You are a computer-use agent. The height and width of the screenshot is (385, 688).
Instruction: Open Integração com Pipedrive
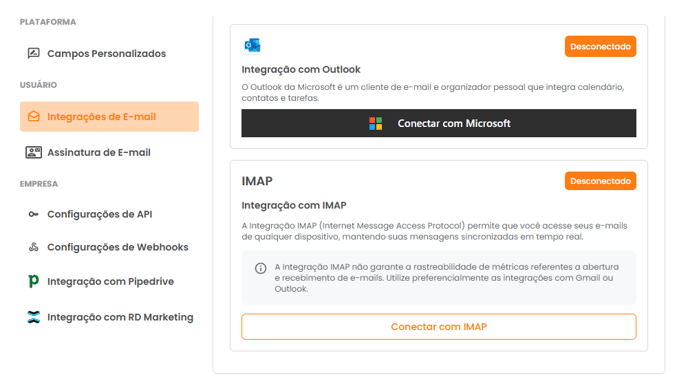(109, 281)
